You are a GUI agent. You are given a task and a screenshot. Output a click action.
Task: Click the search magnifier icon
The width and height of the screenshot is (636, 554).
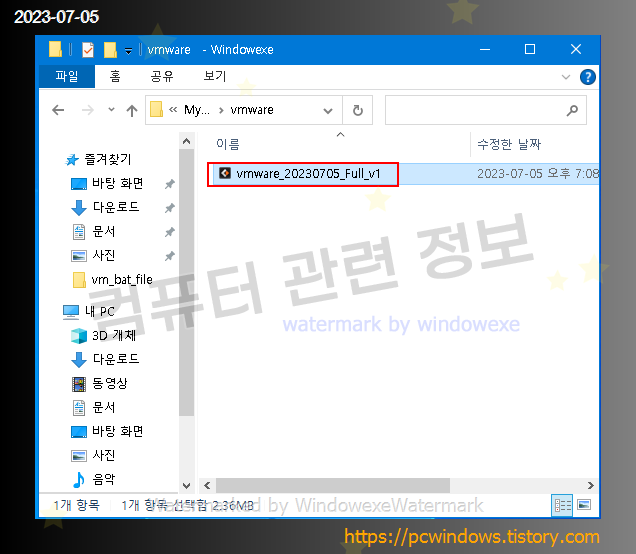[572, 110]
